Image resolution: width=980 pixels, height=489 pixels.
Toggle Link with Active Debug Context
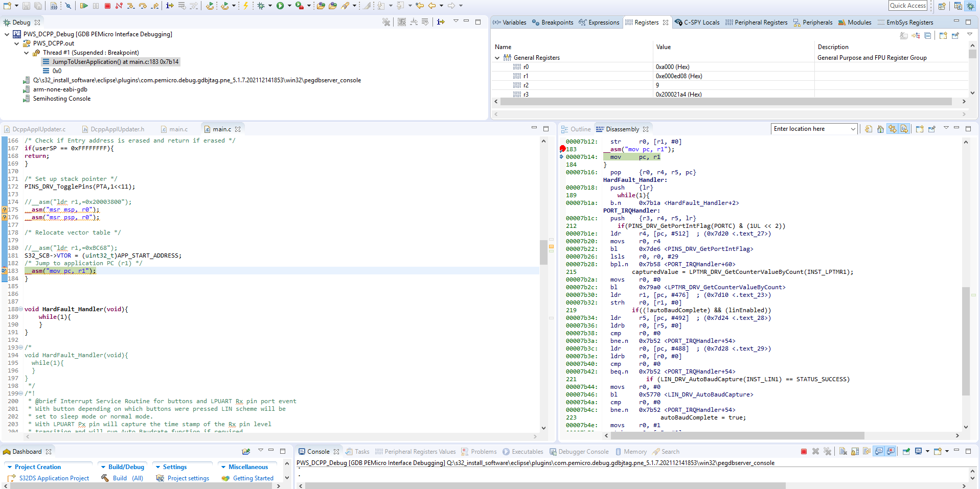tap(892, 129)
